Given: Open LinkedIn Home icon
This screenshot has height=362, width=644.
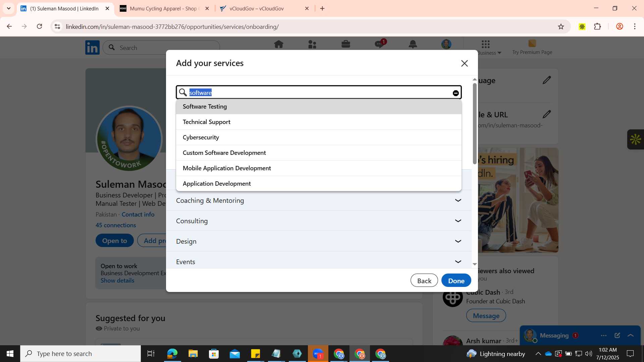Looking at the screenshot, I should (278, 44).
